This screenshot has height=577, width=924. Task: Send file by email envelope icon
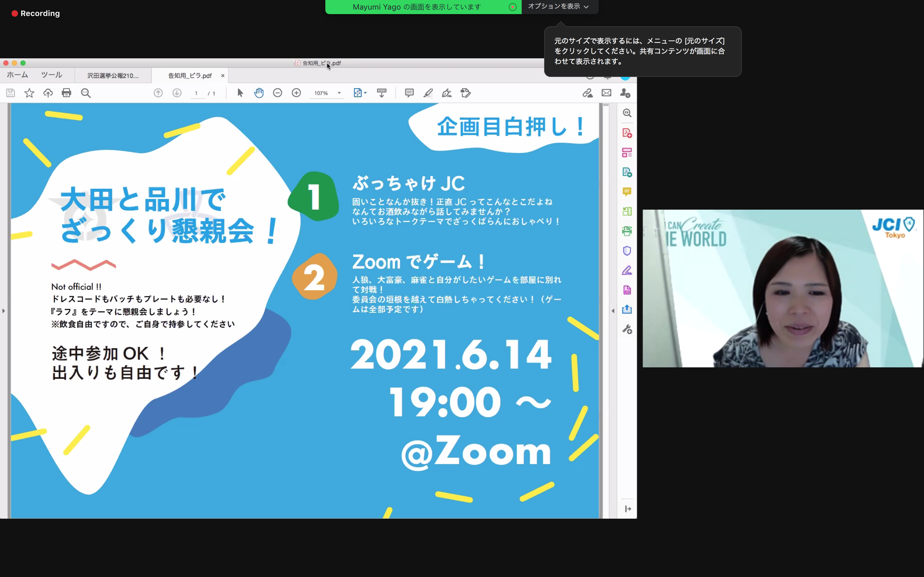[606, 93]
